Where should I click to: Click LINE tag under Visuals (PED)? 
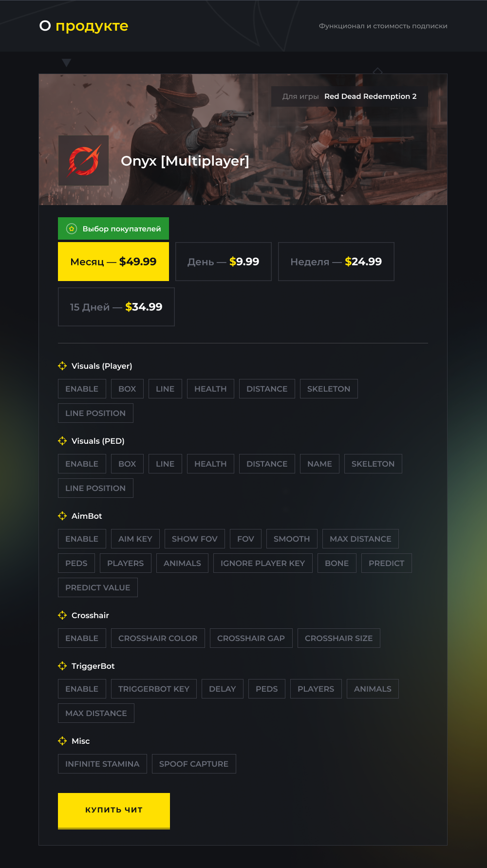[x=165, y=464]
